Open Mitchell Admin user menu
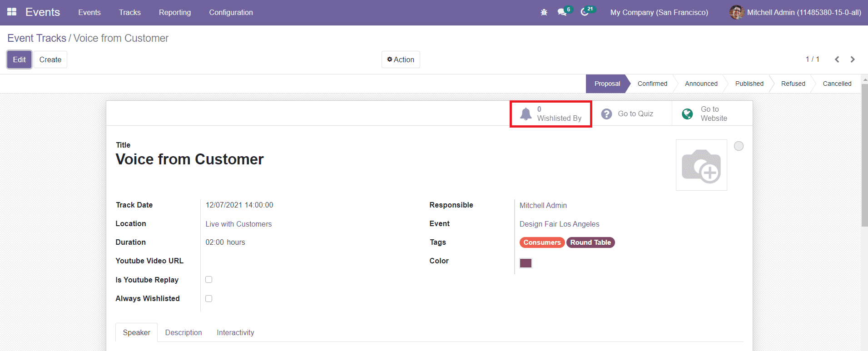Screen dimensions: 868x351 click(795, 12)
